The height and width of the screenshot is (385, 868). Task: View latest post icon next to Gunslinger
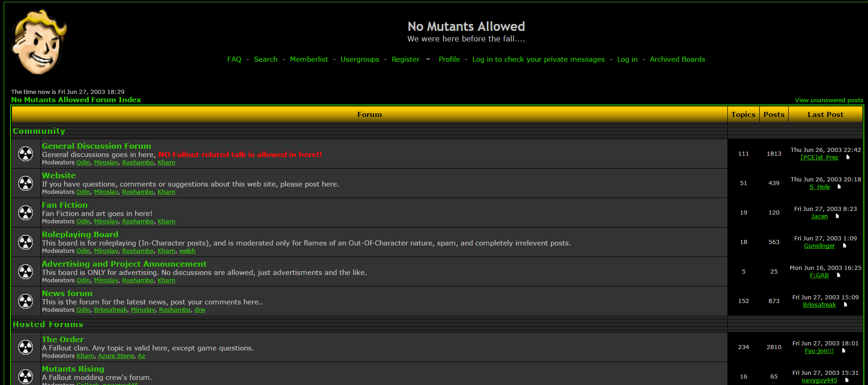[x=844, y=246]
